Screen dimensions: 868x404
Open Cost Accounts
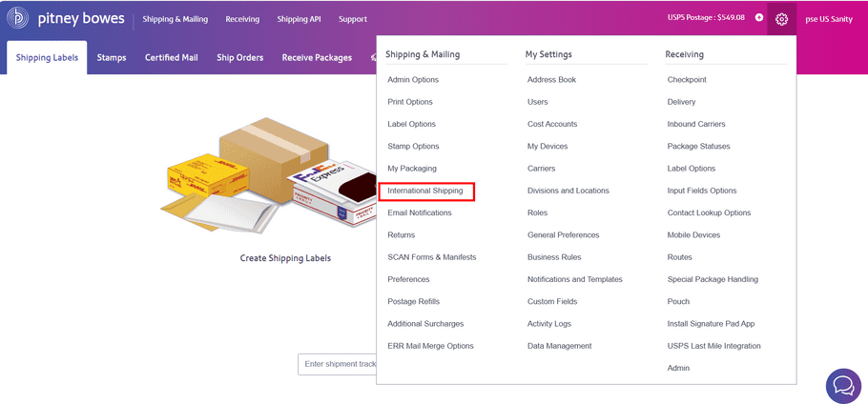click(552, 124)
